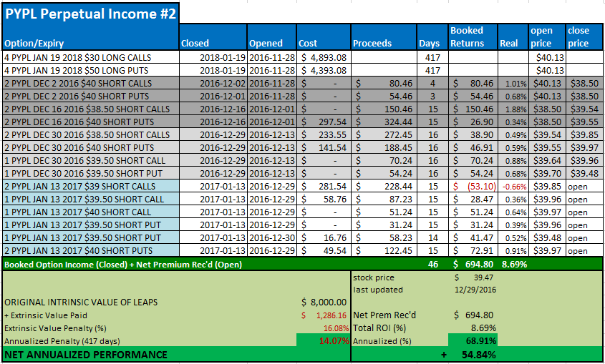Click the intrinsic value '$ 8,000.00'
Image resolution: width=605 pixels, height=364 pixels.
click(324, 302)
